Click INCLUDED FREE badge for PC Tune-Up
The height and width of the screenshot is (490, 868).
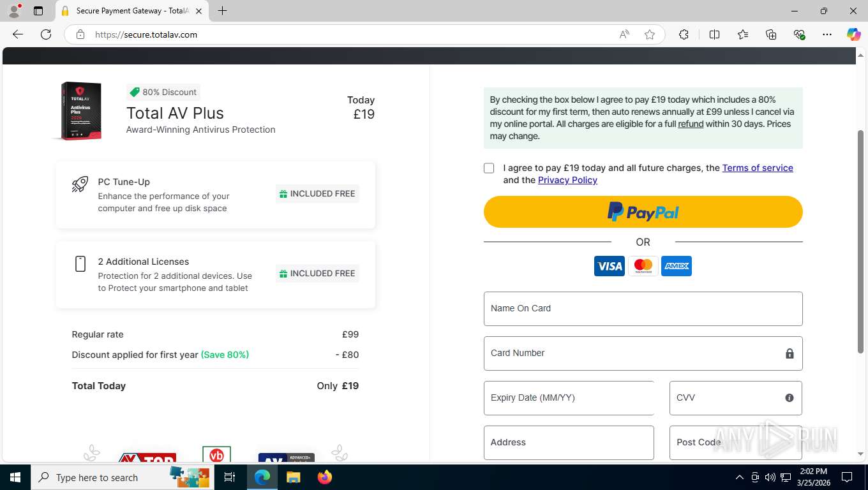[x=317, y=194]
